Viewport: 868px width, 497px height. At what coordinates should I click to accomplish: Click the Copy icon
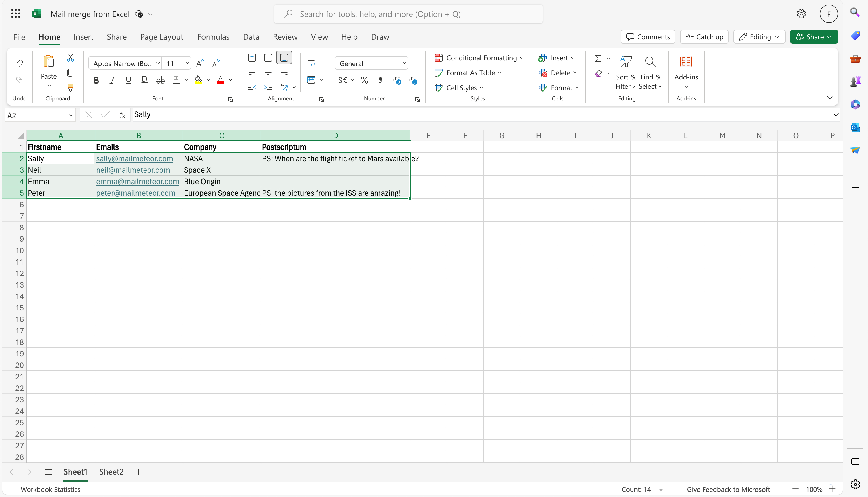point(70,72)
